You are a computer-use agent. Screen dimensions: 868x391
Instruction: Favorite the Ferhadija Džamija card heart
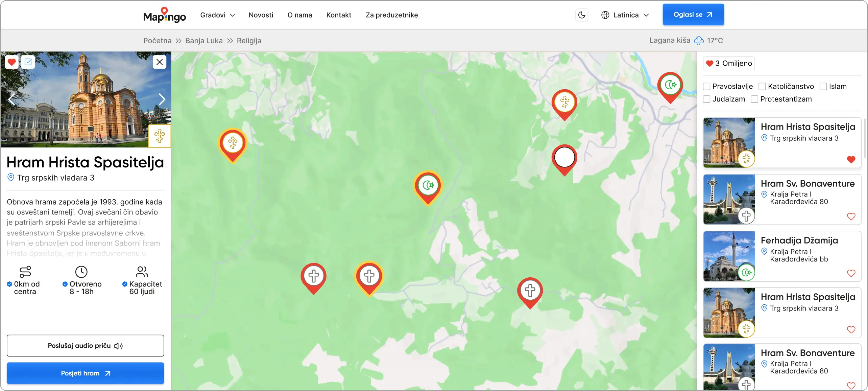point(851,273)
